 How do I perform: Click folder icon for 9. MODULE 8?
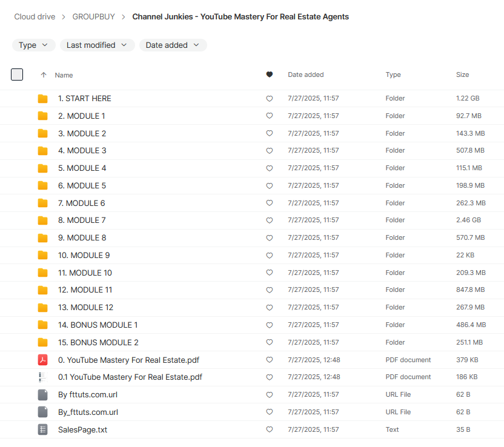point(42,238)
